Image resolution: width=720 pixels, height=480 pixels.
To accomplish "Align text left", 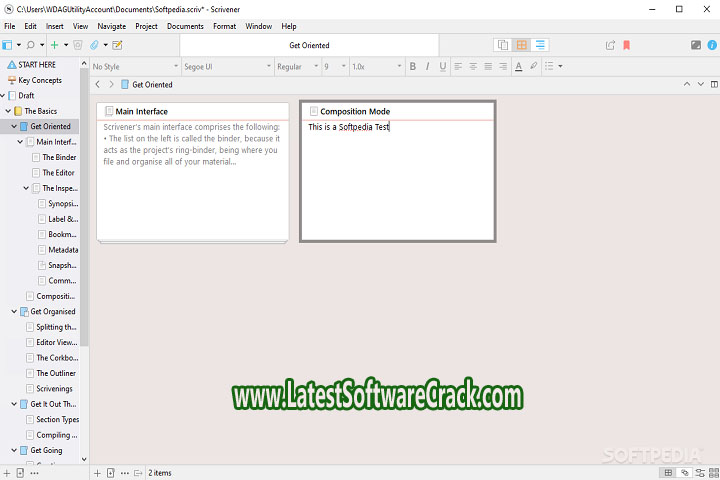I will click(x=458, y=67).
